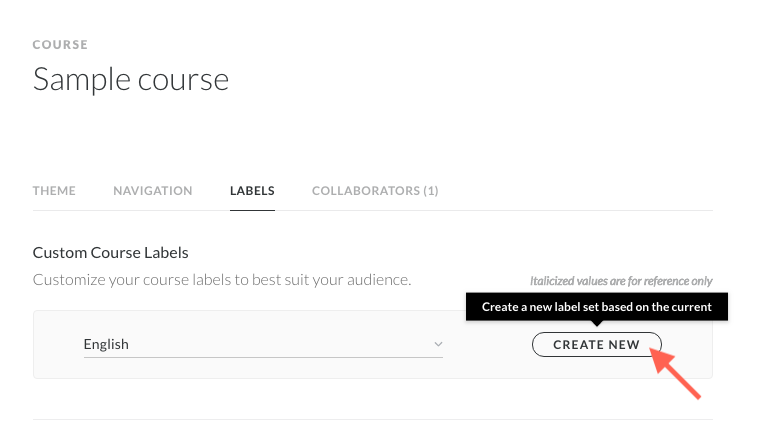Open the English label set dropdown
Screen dimensions: 767x423
[x=263, y=344]
